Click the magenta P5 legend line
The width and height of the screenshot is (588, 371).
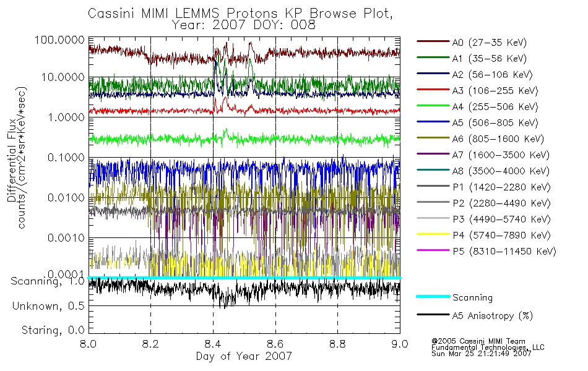coord(433,250)
